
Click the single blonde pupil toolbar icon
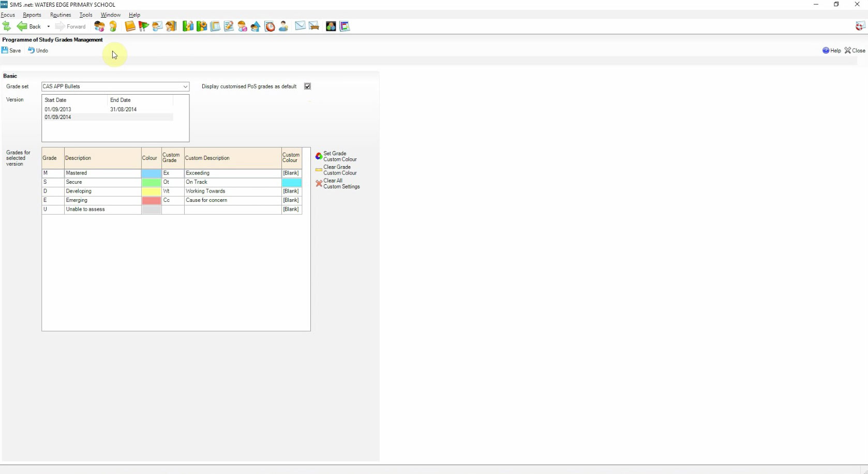(x=113, y=26)
